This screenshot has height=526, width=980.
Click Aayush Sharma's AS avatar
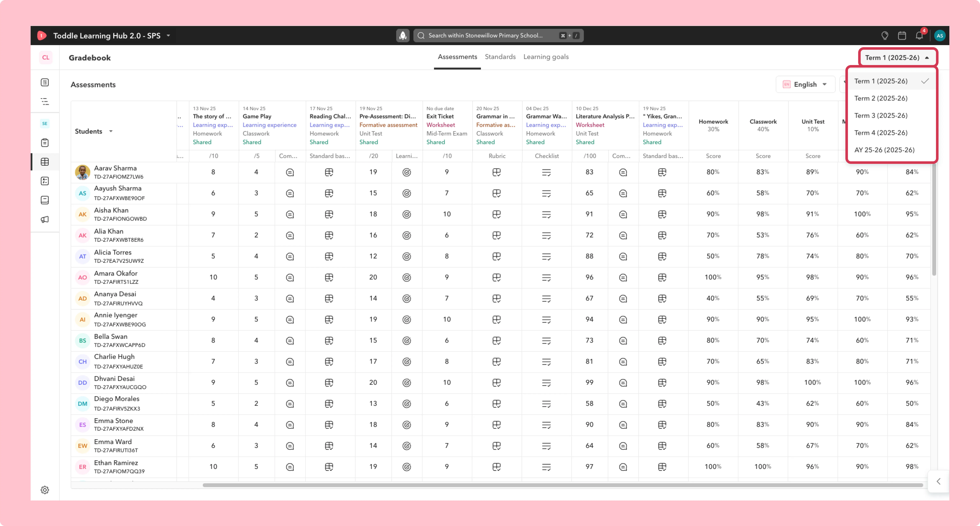click(x=83, y=194)
